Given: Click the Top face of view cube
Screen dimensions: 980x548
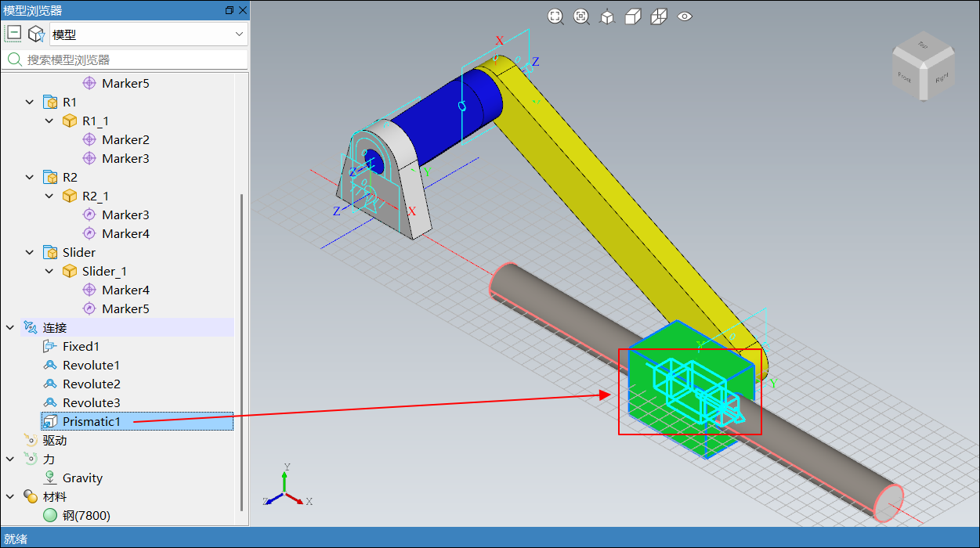Looking at the screenshot, I should click(922, 46).
